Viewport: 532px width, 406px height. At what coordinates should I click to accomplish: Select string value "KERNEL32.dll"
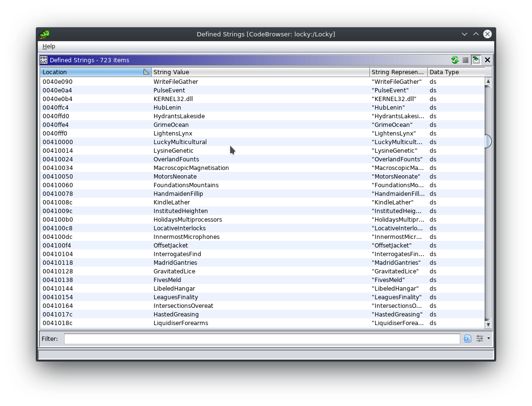pyautogui.click(x=173, y=99)
